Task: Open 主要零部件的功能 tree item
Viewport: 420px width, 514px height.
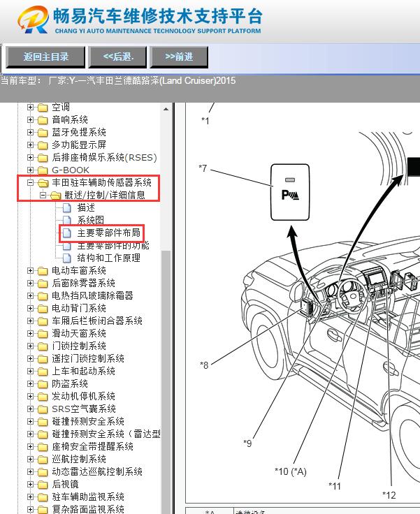Action: tap(113, 246)
